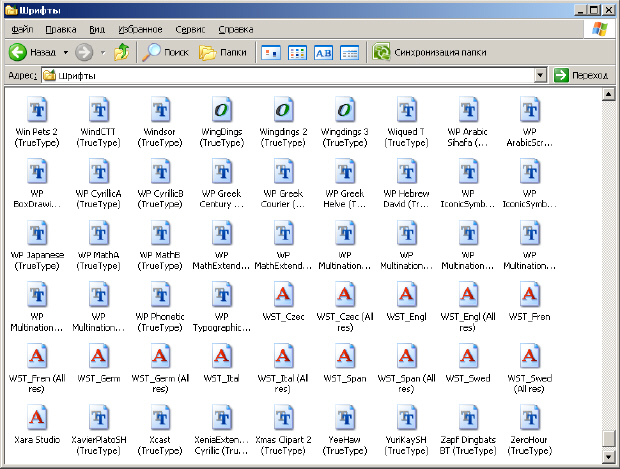Select the ZeroHour font icon
Image resolution: width=620 pixels, height=469 pixels.
530,418
